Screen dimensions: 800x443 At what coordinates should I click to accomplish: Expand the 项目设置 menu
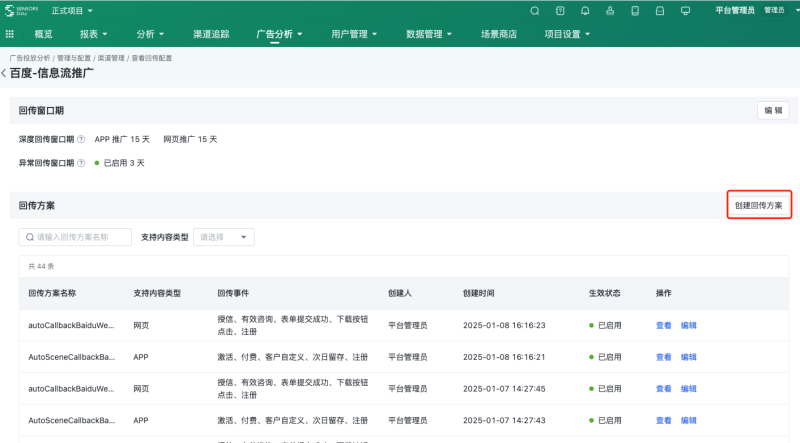coord(567,34)
